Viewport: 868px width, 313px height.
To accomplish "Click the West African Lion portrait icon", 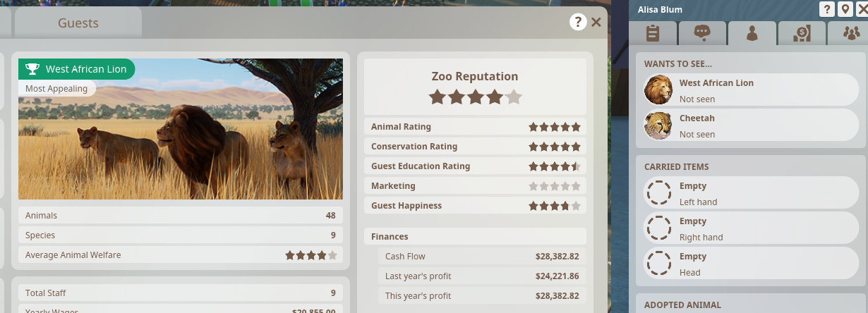I will (x=658, y=90).
